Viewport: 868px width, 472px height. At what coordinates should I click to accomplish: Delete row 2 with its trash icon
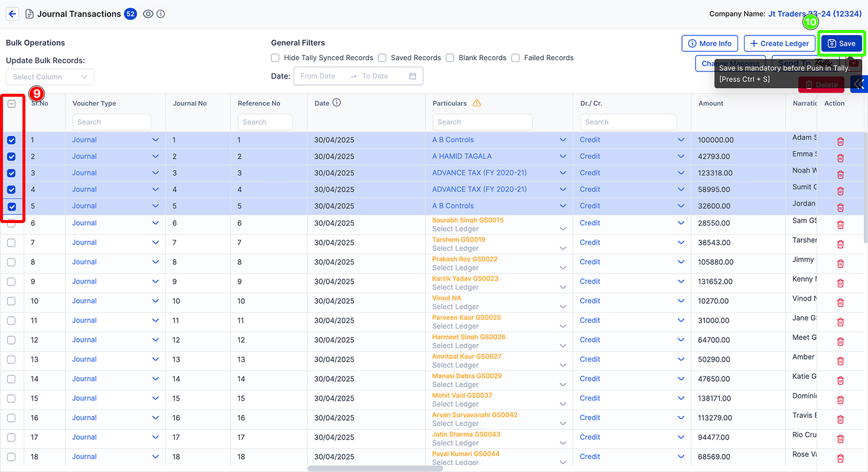coord(840,158)
